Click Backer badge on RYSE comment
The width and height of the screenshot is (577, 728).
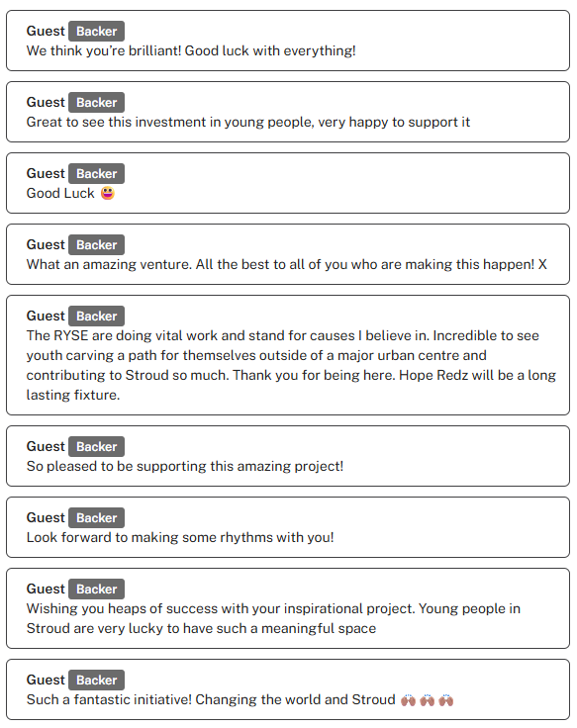point(97,317)
